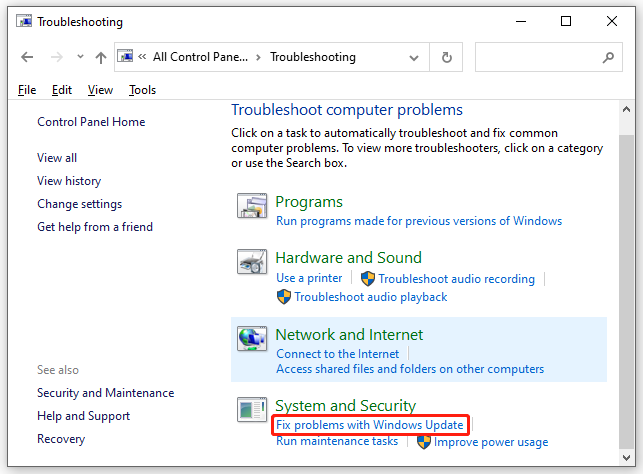Click Use a printer link
Viewport: 643px width, 474px height.
click(x=309, y=278)
